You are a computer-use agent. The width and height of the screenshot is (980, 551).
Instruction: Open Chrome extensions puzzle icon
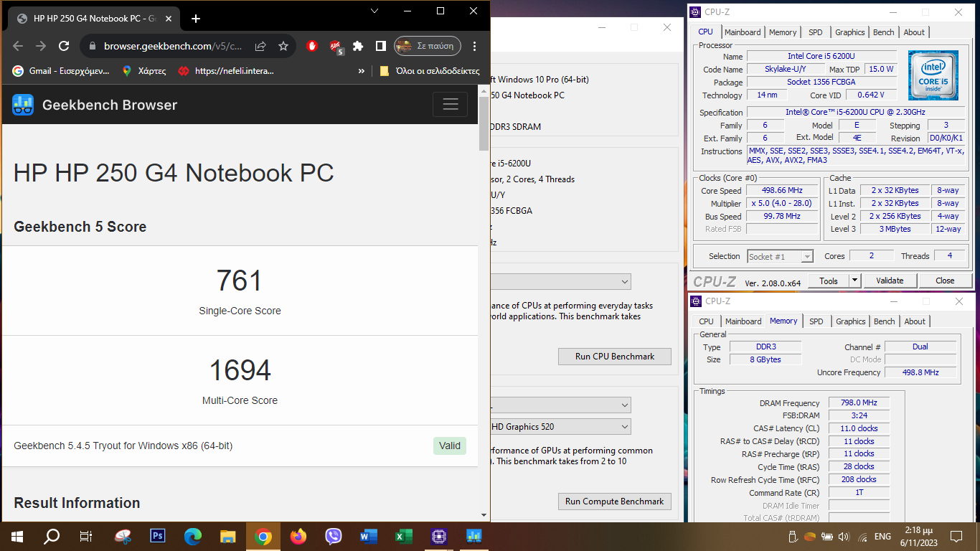click(x=358, y=46)
